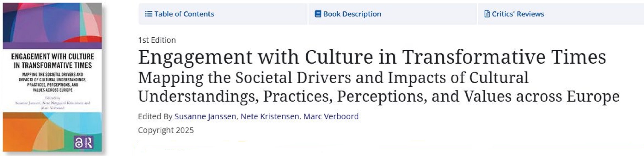The width and height of the screenshot is (644, 156).
Task: Click the bold title printed on the cover
Action: click(x=52, y=61)
